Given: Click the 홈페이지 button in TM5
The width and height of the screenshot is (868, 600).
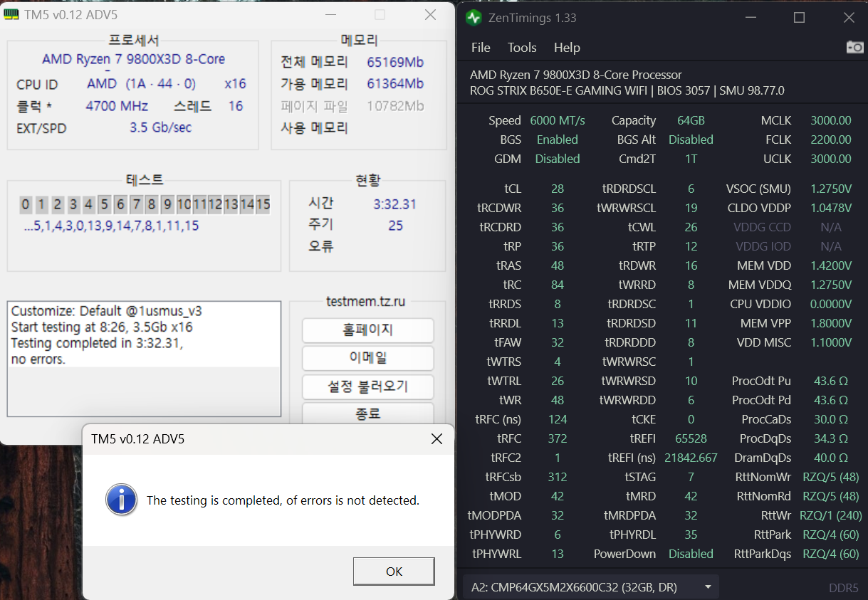Looking at the screenshot, I should 368,330.
